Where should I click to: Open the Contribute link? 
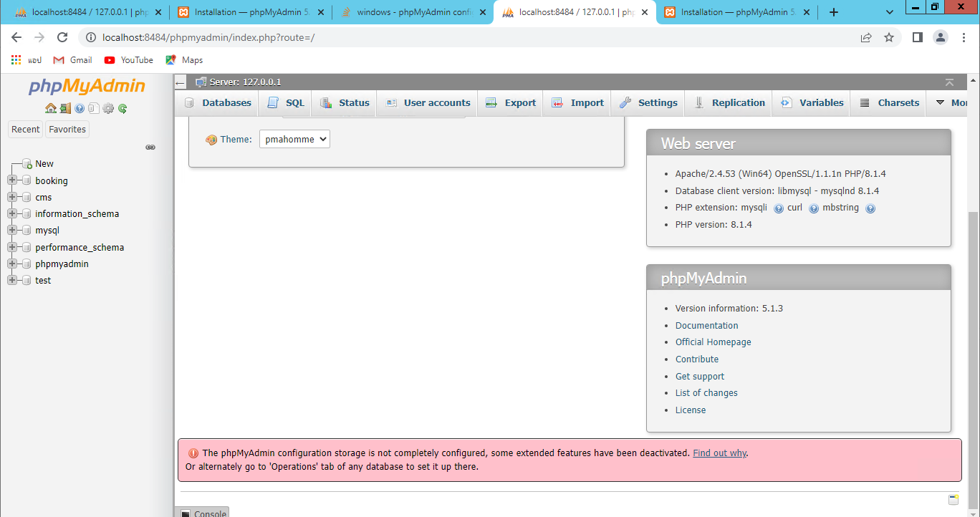[x=697, y=359]
